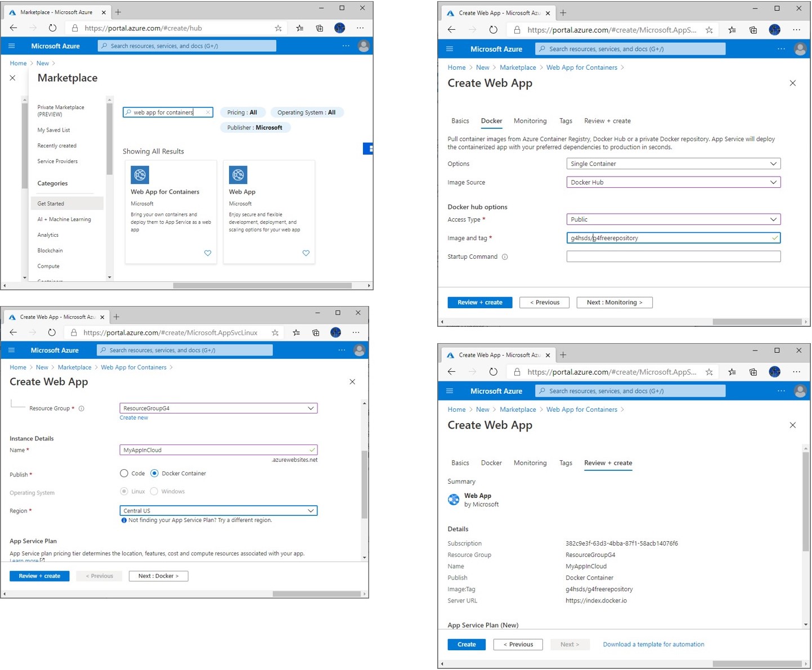
Task: Switch to the Monitoring tab in Docker window
Action: coord(530,121)
